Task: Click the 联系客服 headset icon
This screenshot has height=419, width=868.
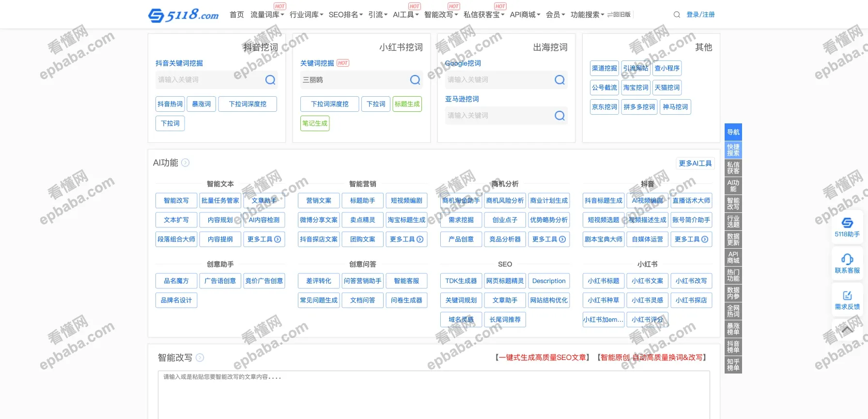Action: (847, 259)
